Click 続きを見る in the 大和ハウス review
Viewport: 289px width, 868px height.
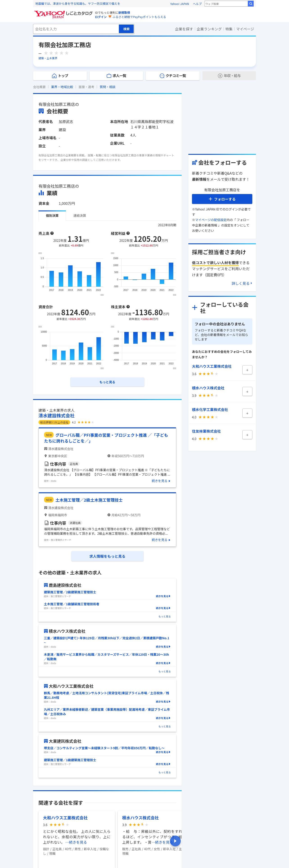click(78, 842)
